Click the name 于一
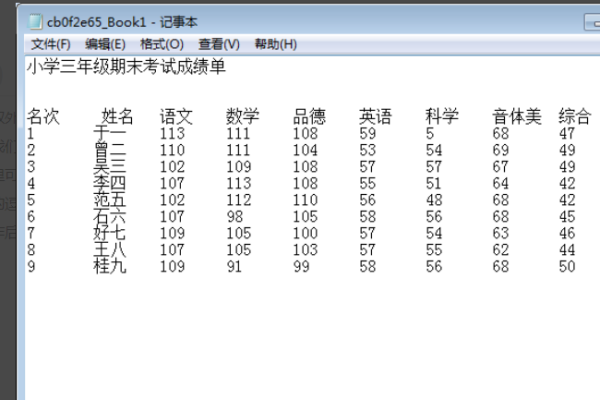 (x=109, y=133)
